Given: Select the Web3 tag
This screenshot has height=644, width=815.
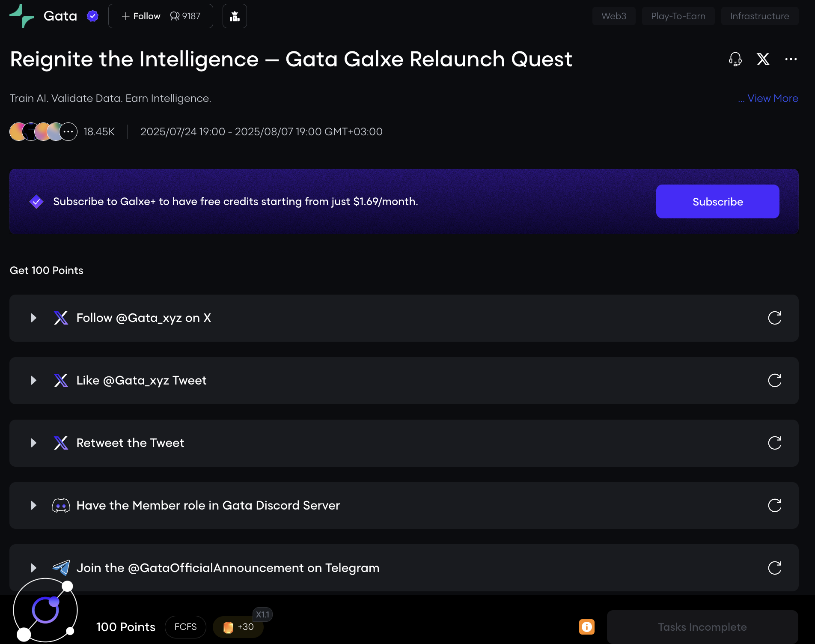Looking at the screenshot, I should [613, 16].
